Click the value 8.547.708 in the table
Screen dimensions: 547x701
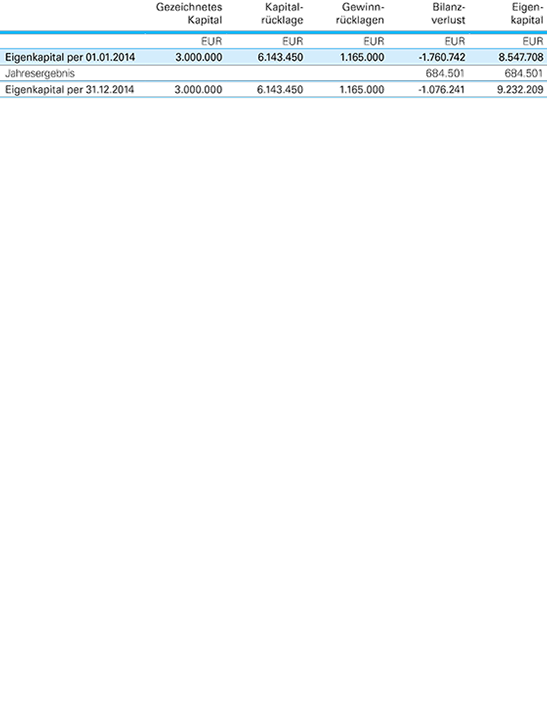pos(521,57)
